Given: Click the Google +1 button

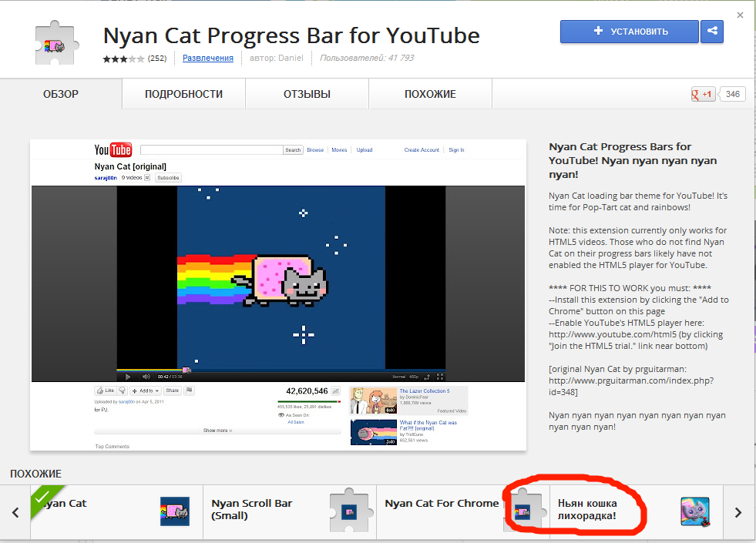Looking at the screenshot, I should tap(703, 95).
